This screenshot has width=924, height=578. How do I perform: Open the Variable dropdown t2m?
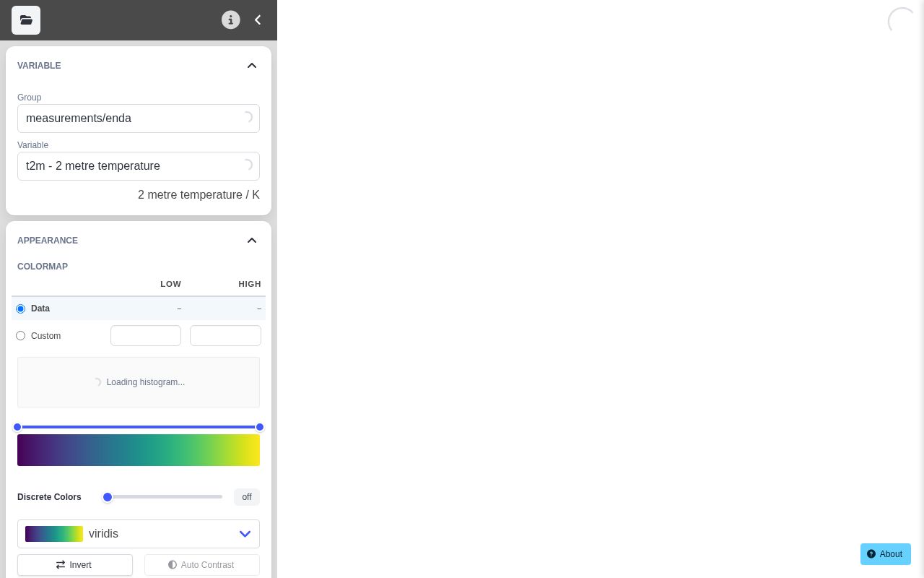(139, 166)
